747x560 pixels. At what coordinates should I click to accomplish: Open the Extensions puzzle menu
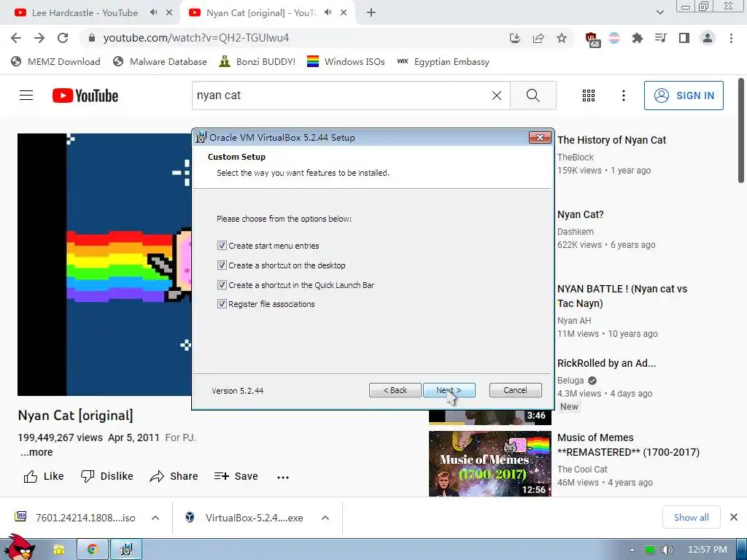pos(638,38)
